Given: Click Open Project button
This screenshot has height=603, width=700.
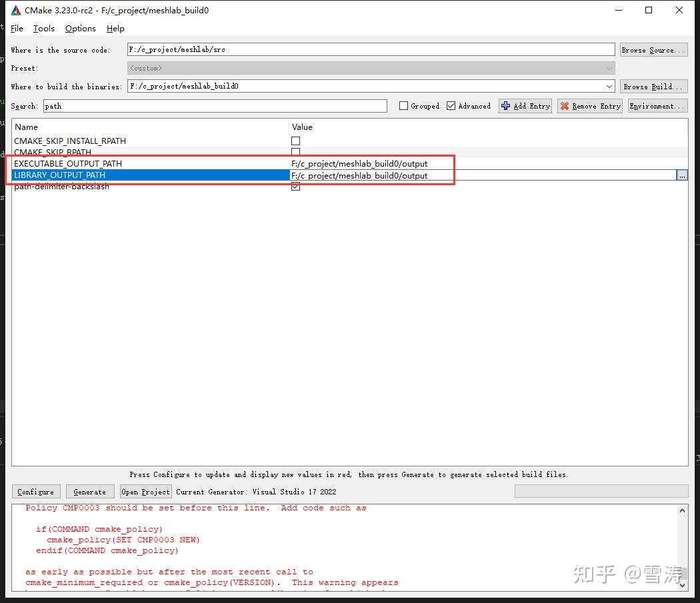Looking at the screenshot, I should [145, 492].
